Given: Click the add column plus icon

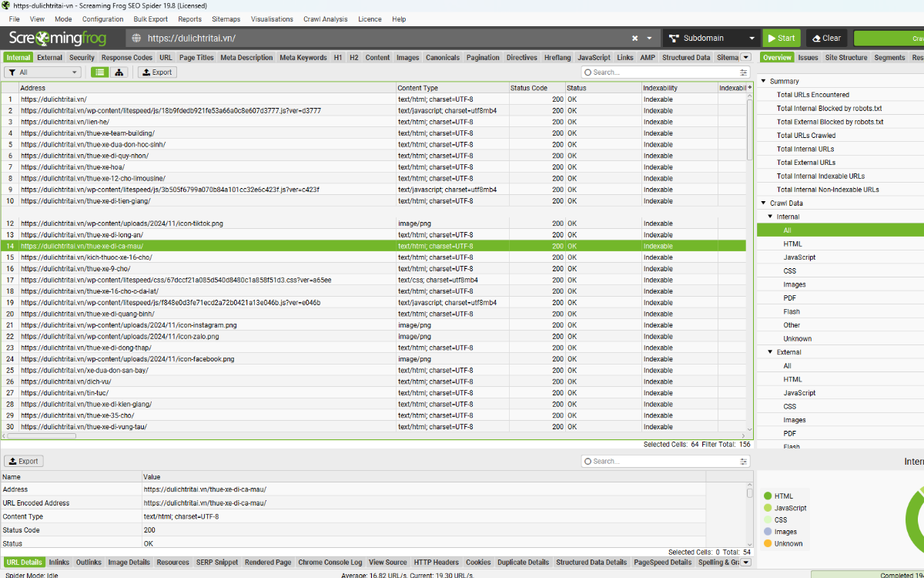Looking at the screenshot, I should point(750,88).
